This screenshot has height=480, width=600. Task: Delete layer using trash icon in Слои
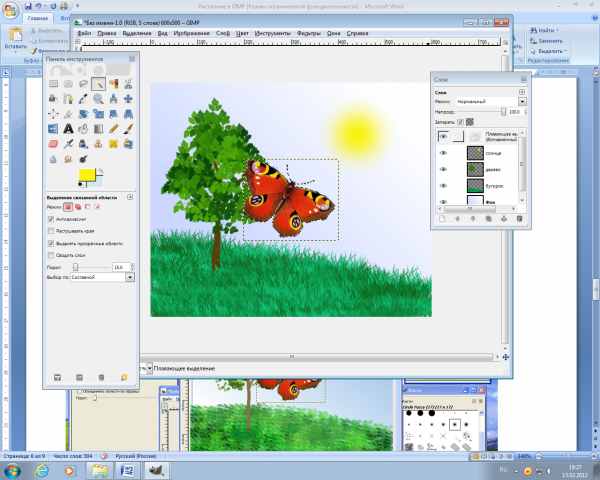[519, 217]
